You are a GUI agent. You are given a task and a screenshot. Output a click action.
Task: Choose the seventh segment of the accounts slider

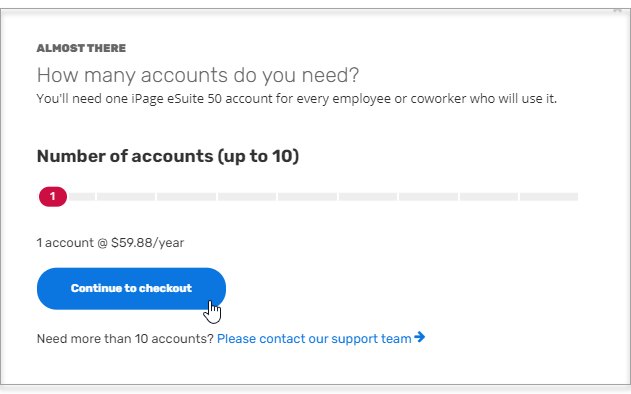(x=368, y=197)
